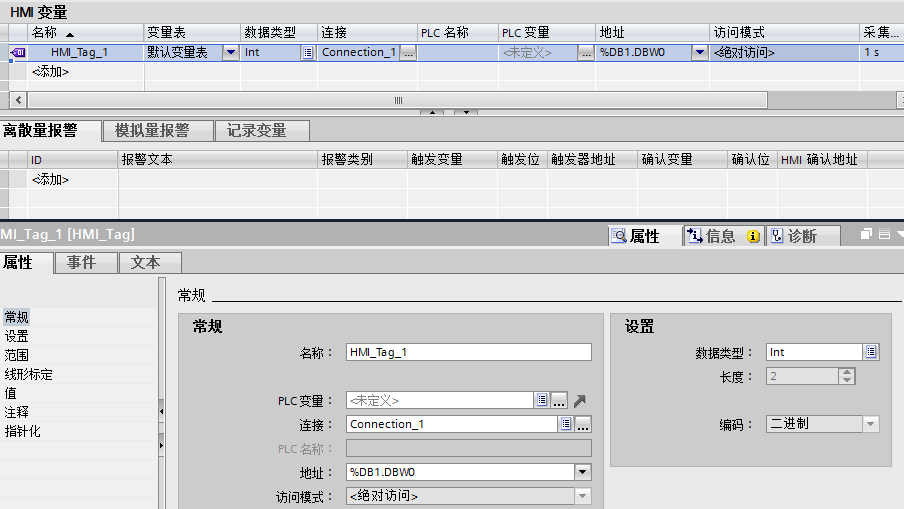Viewport: 904px width, 509px height.
Task: Click the yellow info indicator icon
Action: click(x=753, y=236)
